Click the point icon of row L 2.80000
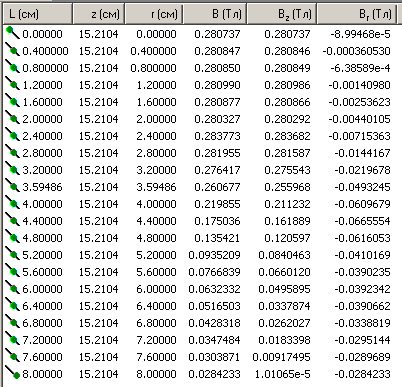The width and height of the screenshot is (402, 387). coord(12,152)
